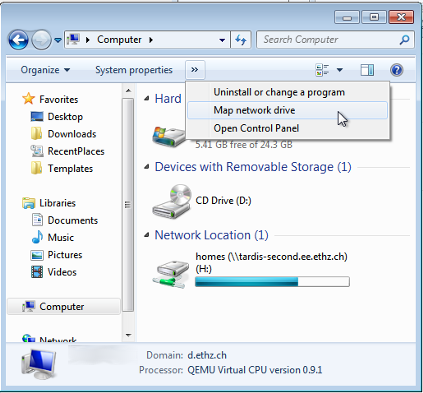Open the Documents library
The height and width of the screenshot is (393, 423).
tap(73, 220)
